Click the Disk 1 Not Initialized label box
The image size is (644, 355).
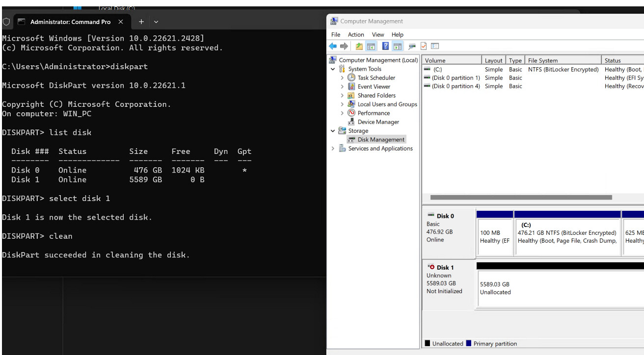pos(449,285)
